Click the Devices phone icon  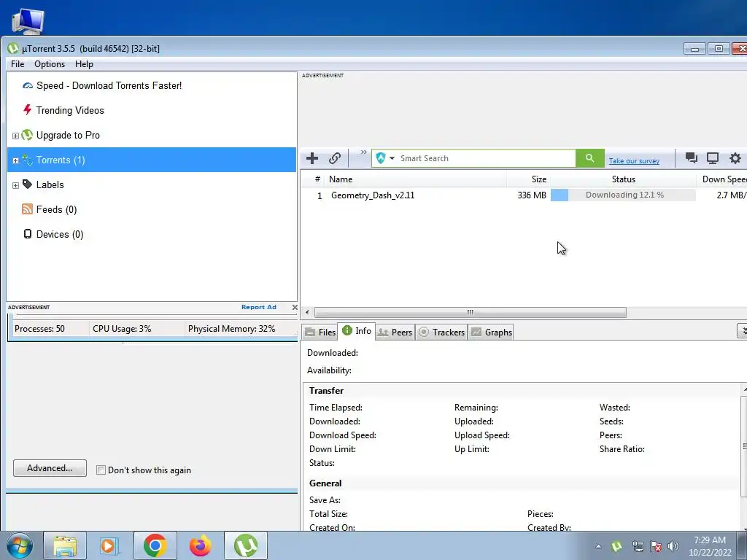pyautogui.click(x=27, y=234)
